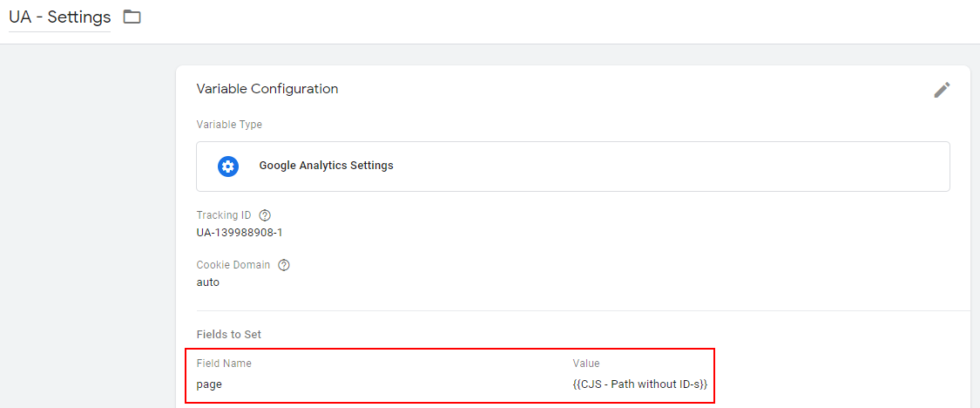Click the Tracking ID label text
Screen dimensions: 980x408
point(224,215)
